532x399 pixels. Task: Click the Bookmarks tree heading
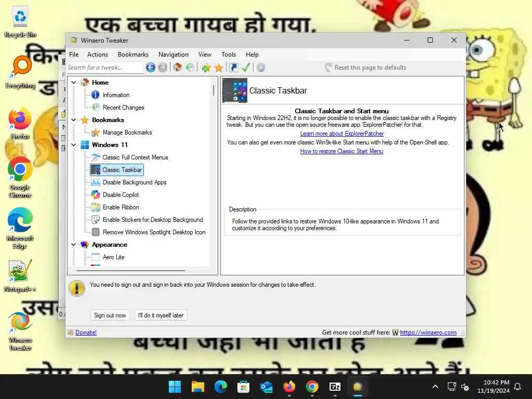(108, 120)
